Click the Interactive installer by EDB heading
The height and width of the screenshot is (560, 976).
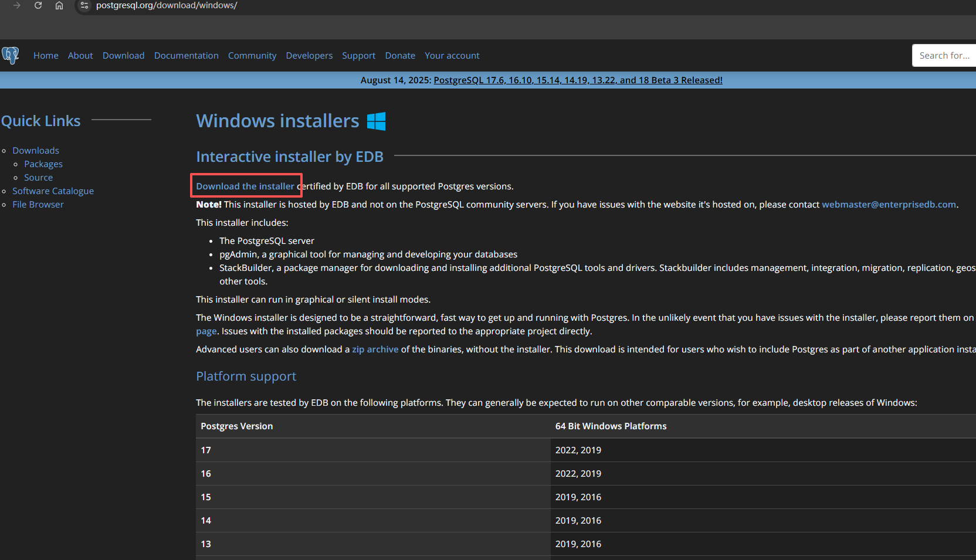point(290,157)
